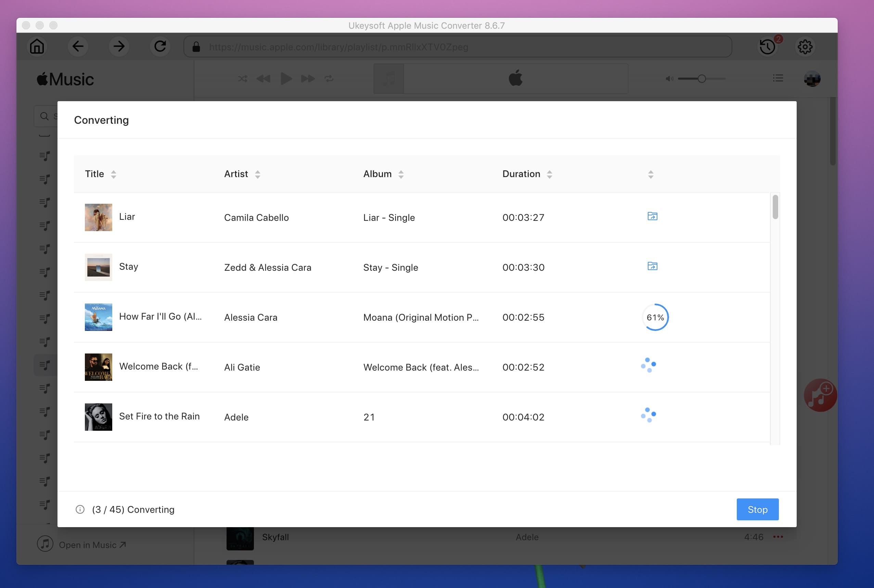The image size is (874, 588).
Task: Click the user profile icon in toolbar
Action: [812, 79]
